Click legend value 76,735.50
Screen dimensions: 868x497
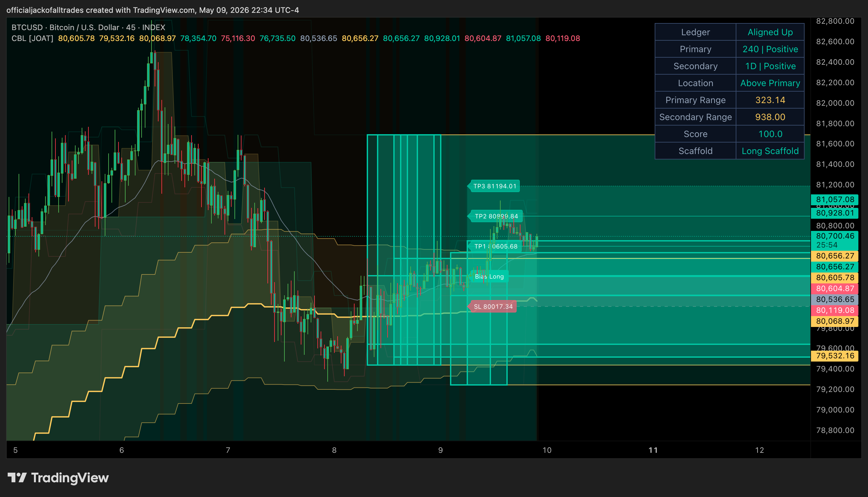(277, 38)
